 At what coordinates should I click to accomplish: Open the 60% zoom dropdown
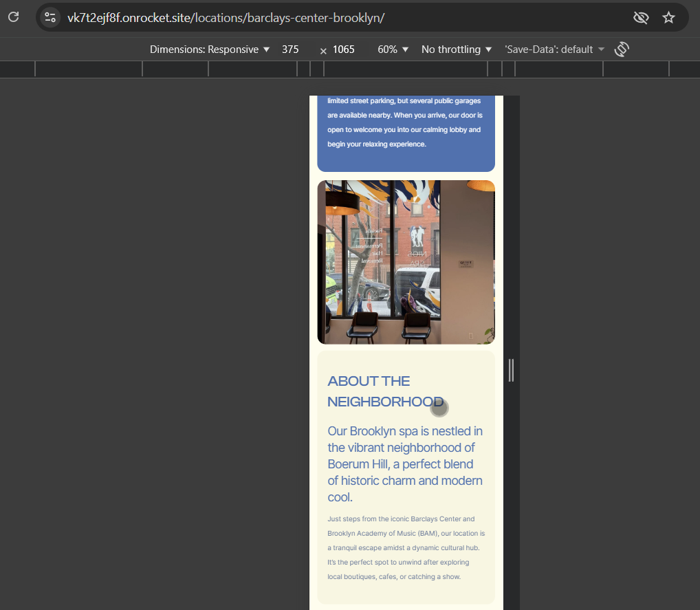393,49
